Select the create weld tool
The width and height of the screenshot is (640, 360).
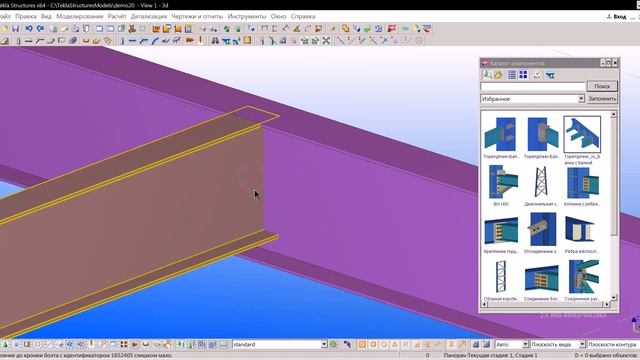pos(200,40)
